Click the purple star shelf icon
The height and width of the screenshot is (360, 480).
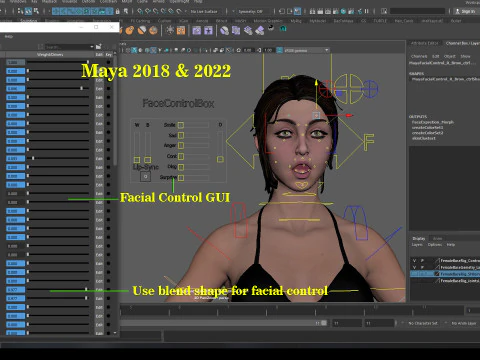tap(208, 31)
